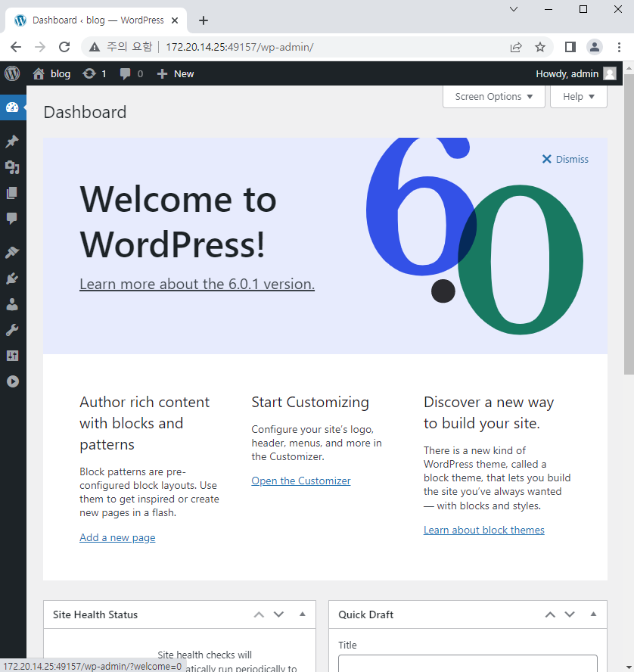Dismiss the welcome panel

565,159
